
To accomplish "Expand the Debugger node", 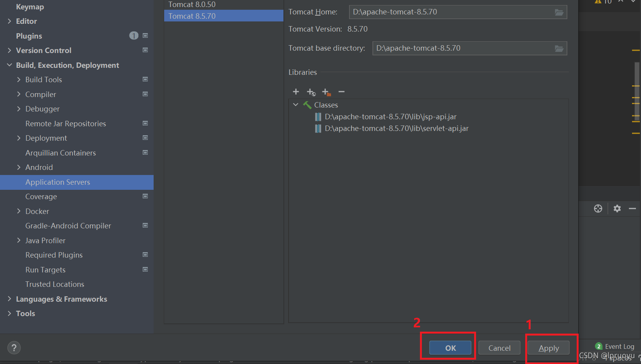I will pos(19,109).
